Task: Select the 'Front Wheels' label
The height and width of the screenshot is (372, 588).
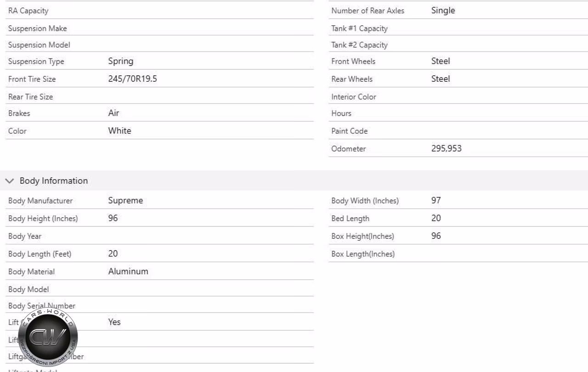Action: [x=353, y=62]
